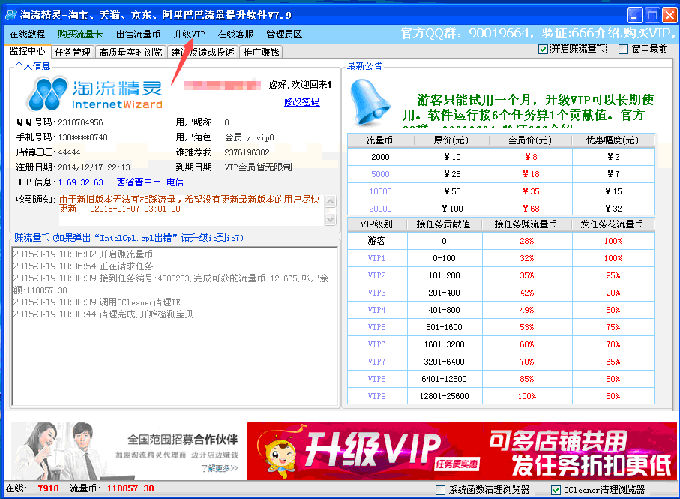Switch to the fourth tab before 推广赚钱
The width and height of the screenshot is (680, 499).
203,52
